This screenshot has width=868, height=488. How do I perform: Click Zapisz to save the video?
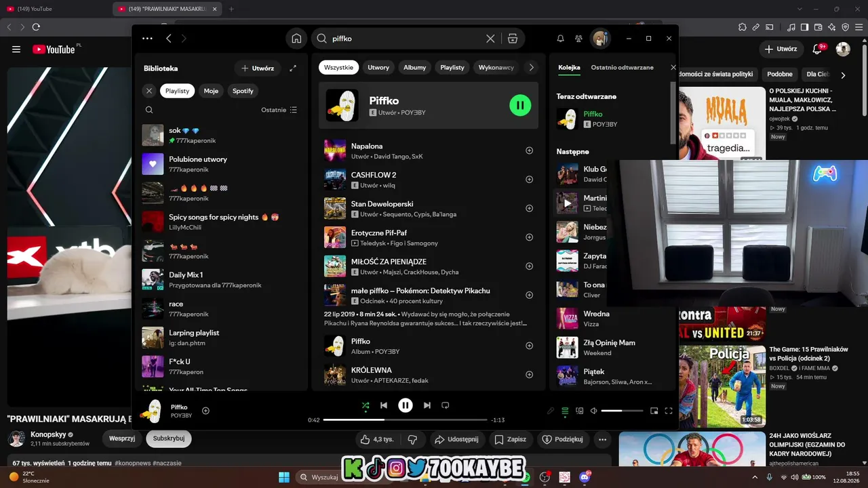point(510,439)
